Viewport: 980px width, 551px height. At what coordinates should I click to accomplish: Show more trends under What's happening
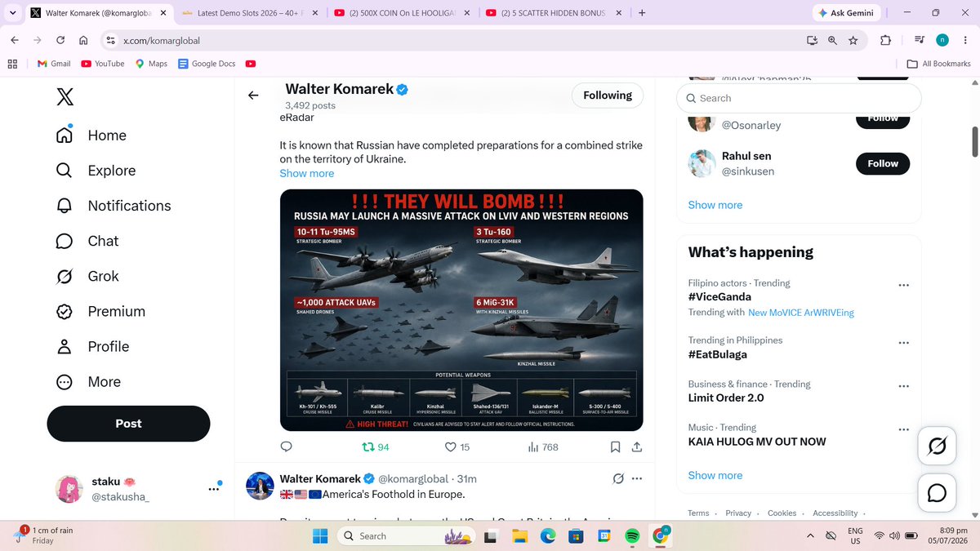click(x=715, y=475)
